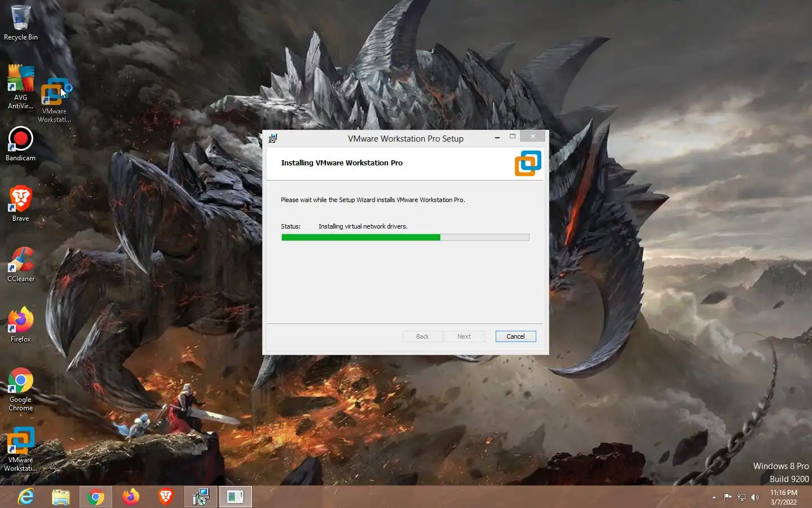Open File Explorer from the taskbar
The width and height of the screenshot is (812, 508).
click(x=61, y=497)
